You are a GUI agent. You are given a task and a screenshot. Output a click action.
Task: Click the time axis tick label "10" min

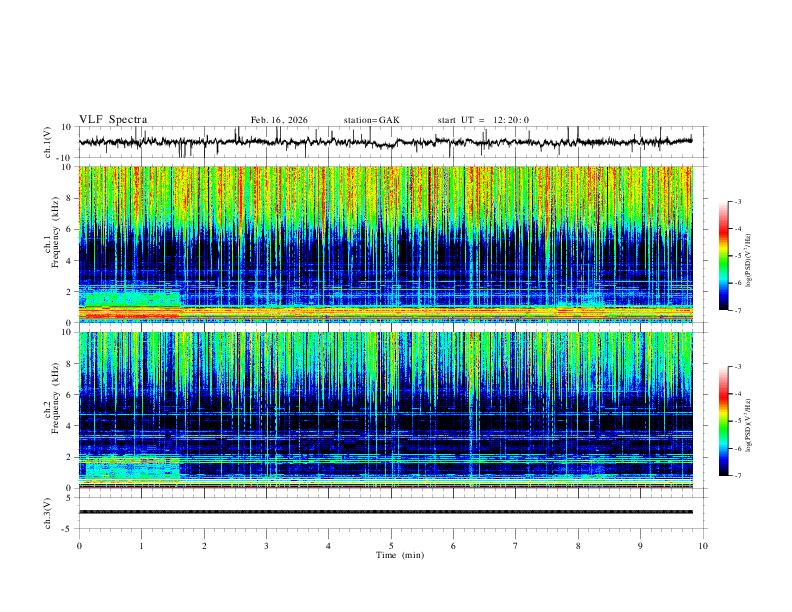(x=703, y=546)
